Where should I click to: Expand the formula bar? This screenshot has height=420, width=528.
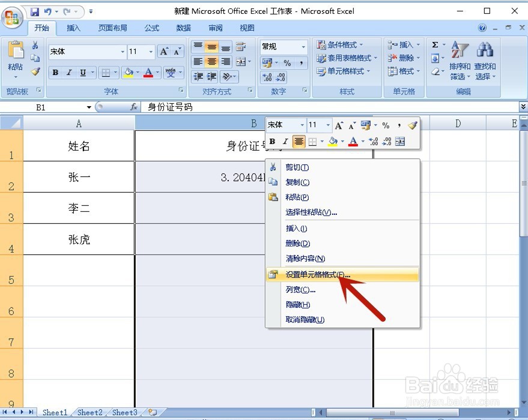coord(523,107)
